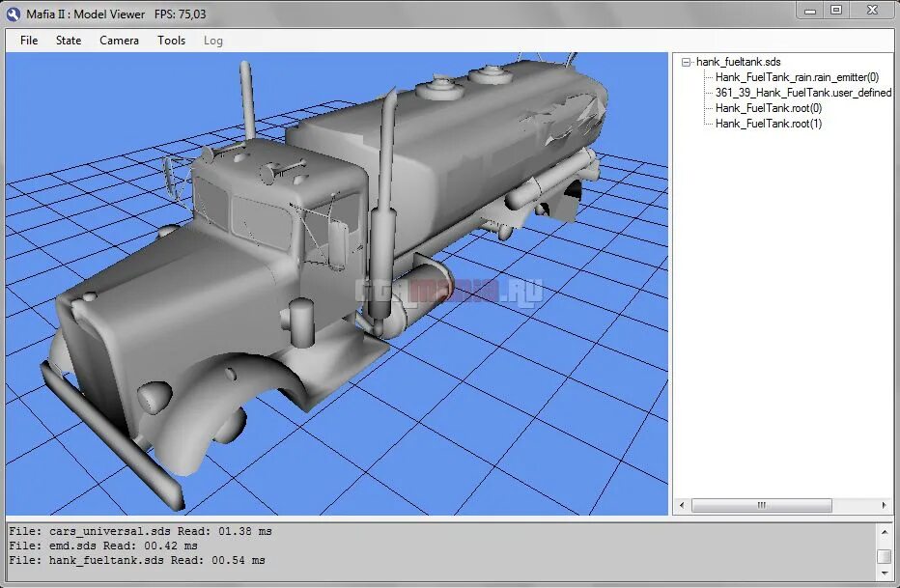
Task: Open the State menu
Action: 69,41
